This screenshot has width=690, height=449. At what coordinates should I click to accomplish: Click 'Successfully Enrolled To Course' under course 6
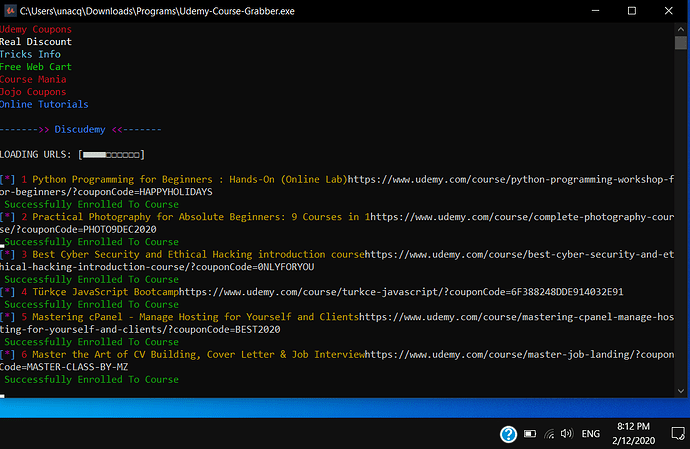(x=92, y=379)
